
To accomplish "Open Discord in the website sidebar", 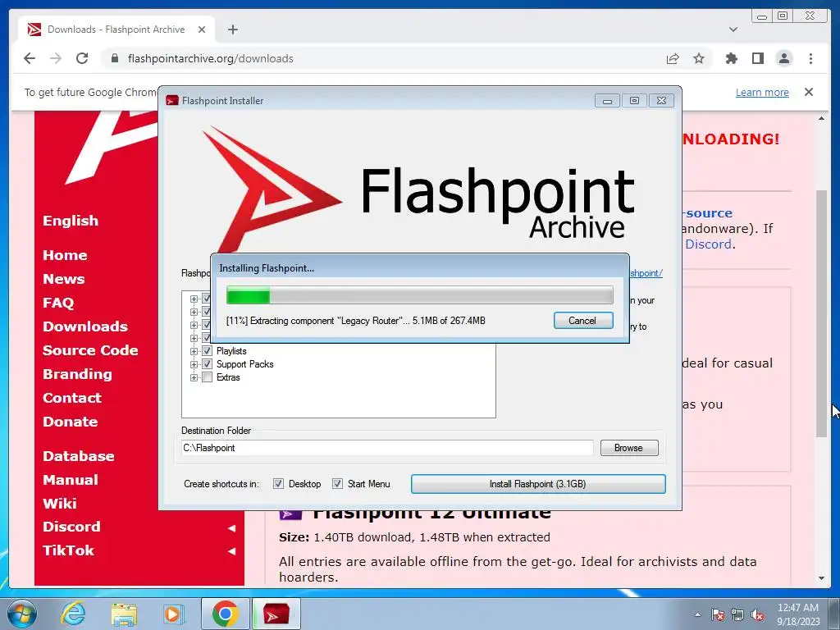I will (71, 527).
